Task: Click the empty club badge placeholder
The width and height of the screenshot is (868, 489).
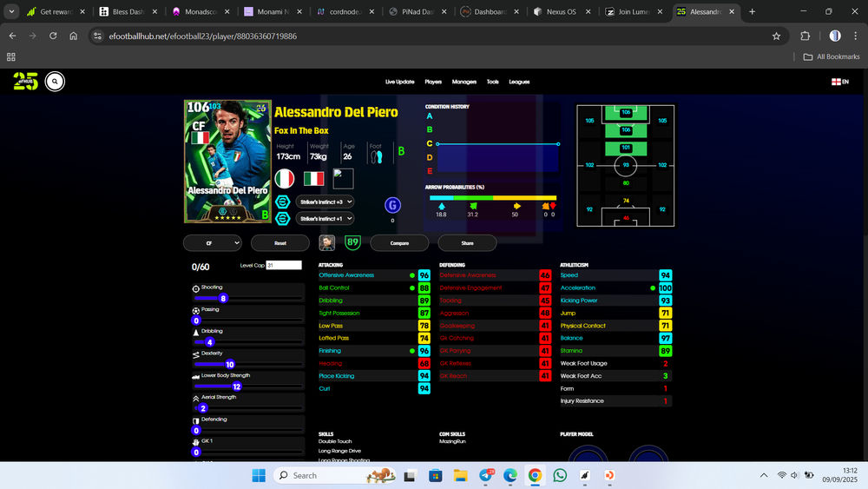Action: click(343, 179)
